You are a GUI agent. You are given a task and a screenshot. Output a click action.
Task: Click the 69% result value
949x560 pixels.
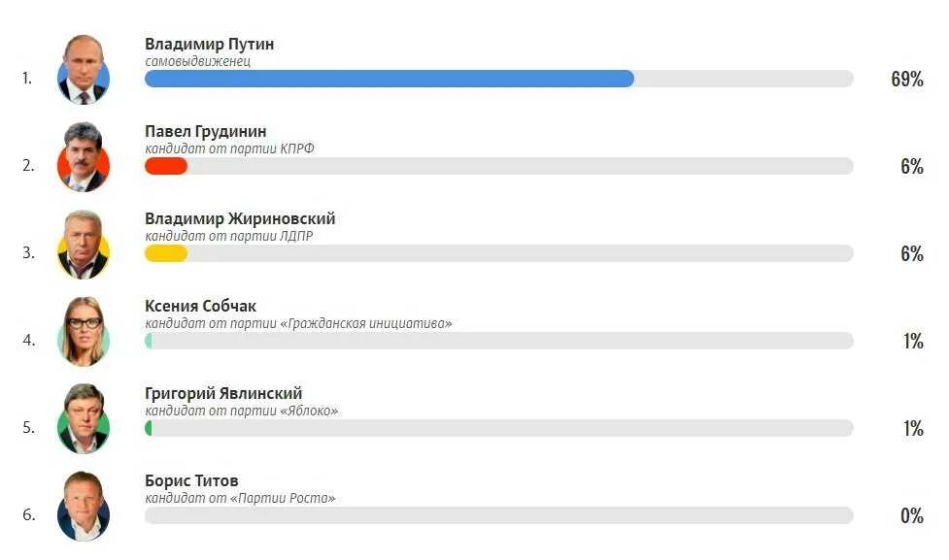click(x=907, y=79)
